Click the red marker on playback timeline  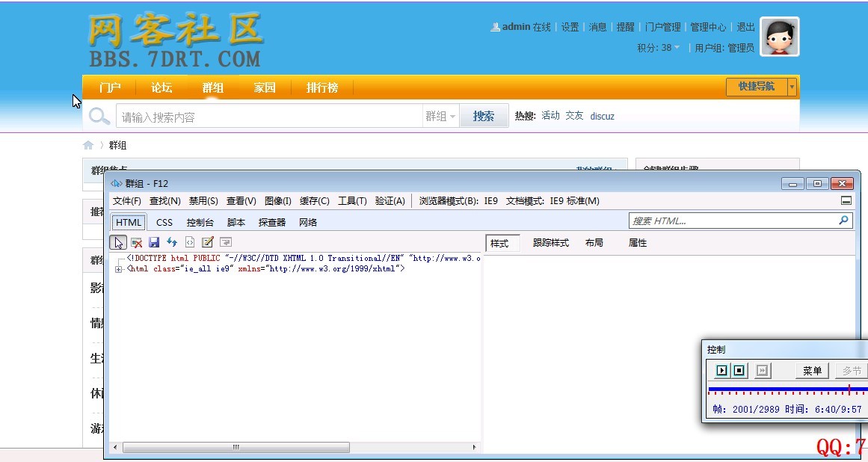tap(849, 389)
